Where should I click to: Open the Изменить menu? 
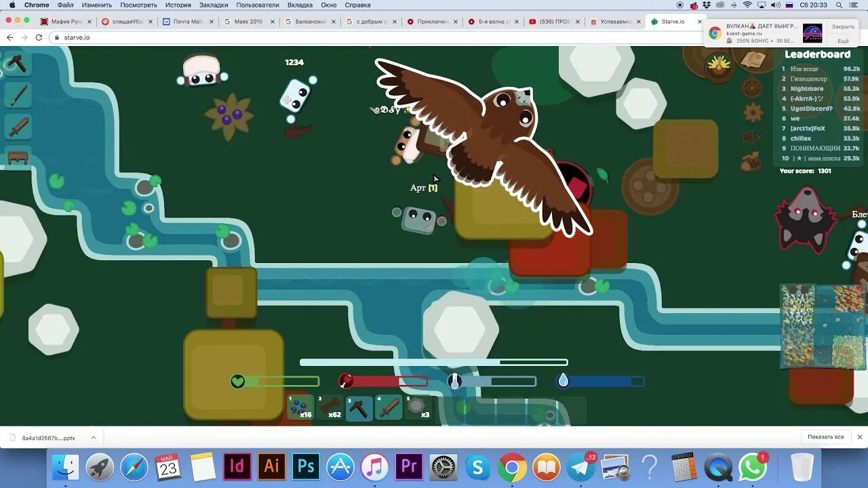(96, 5)
